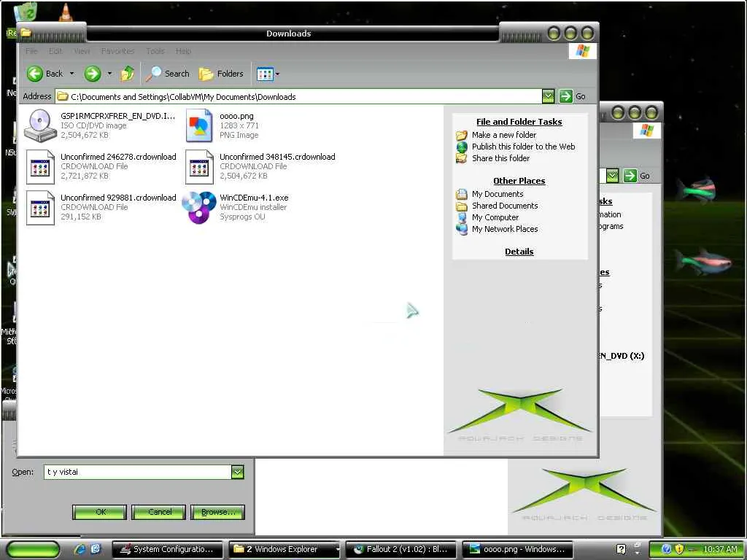Screen dimensions: 747x560
Task: Expand the 2 Windows Explorer taskbar group
Action: (338, 550)
